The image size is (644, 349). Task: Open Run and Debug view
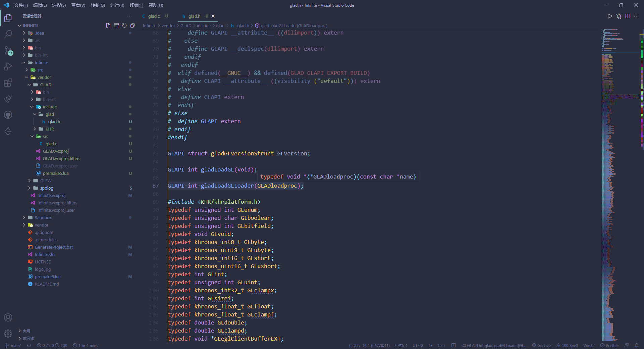(x=8, y=66)
